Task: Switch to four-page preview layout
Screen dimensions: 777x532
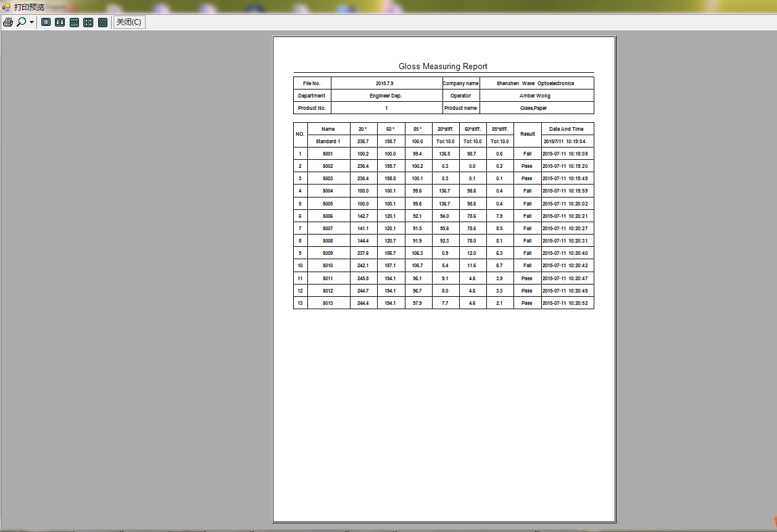Action: click(88, 22)
